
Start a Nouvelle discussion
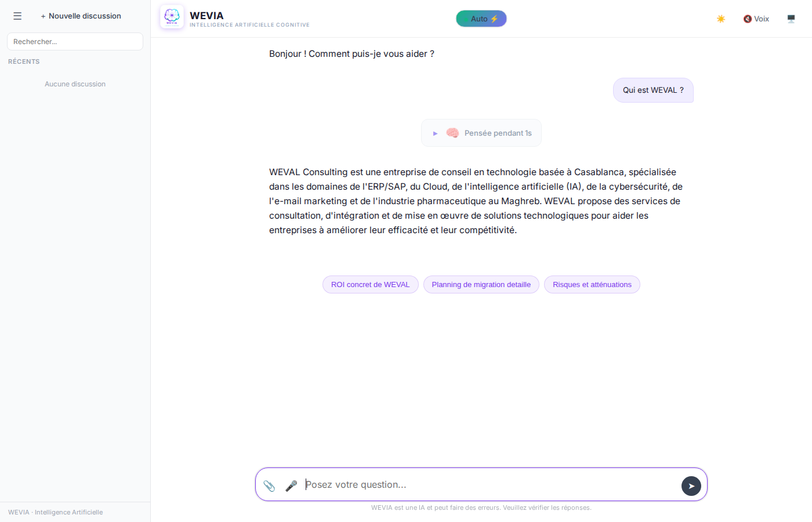81,16
